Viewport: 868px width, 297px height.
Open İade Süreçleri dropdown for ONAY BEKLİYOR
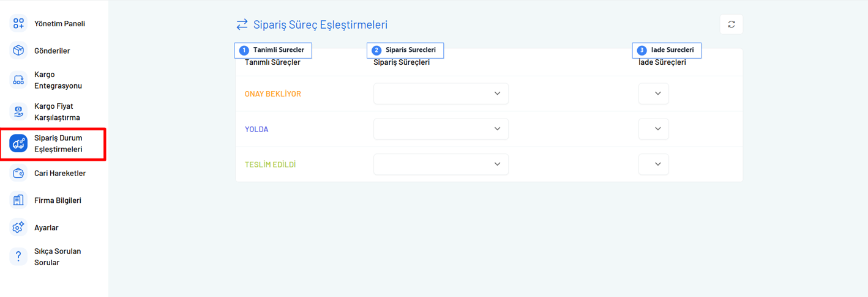(x=653, y=94)
